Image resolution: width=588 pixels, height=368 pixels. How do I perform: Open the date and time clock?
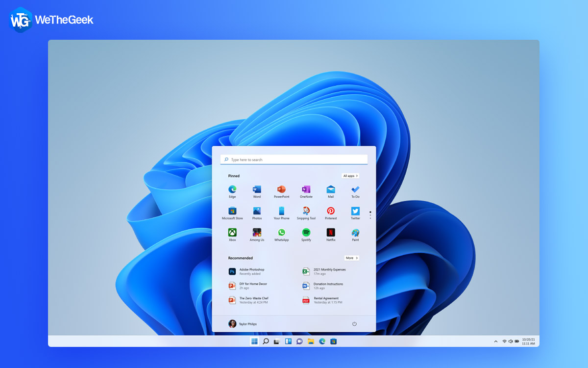[x=528, y=341]
